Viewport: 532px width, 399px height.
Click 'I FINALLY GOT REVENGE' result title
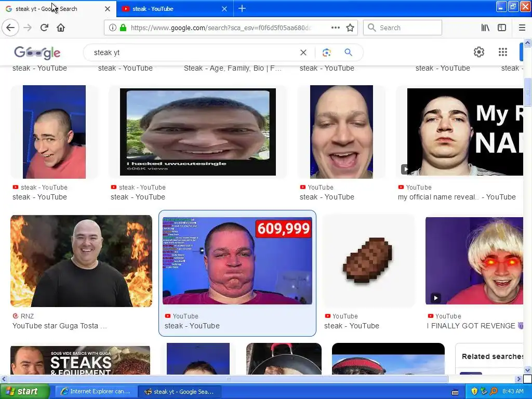[475, 326]
